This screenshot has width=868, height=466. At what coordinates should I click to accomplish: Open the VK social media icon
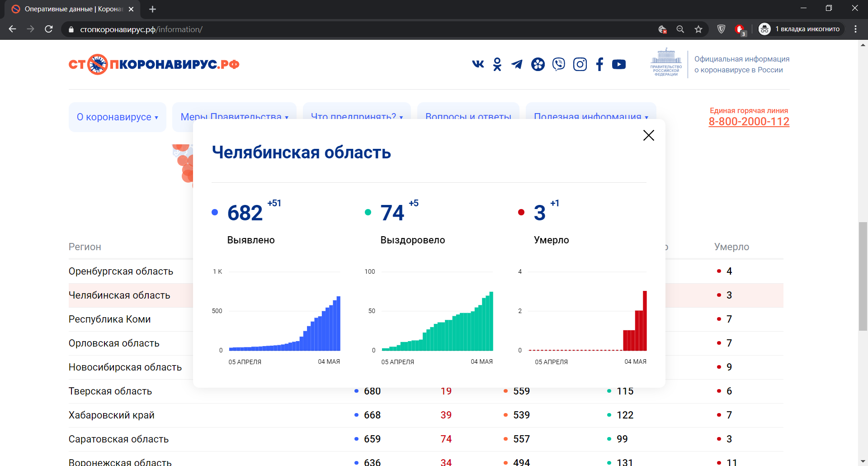coord(478,64)
